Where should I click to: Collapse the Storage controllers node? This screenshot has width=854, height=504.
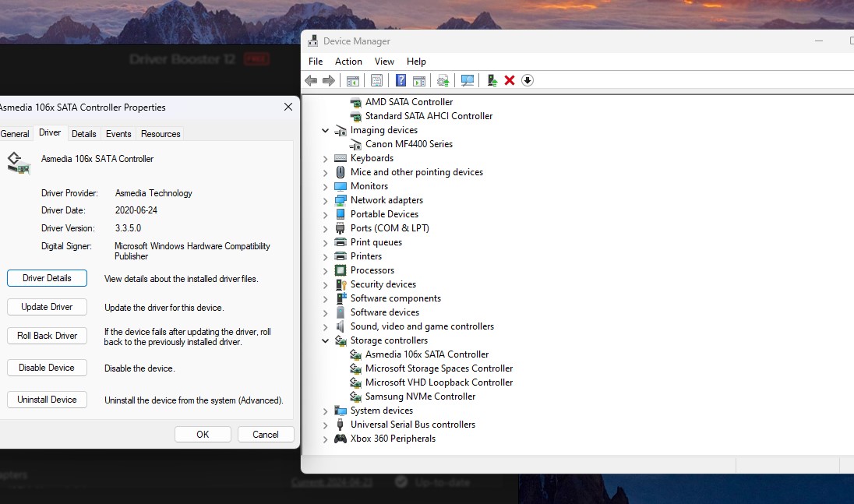point(325,340)
